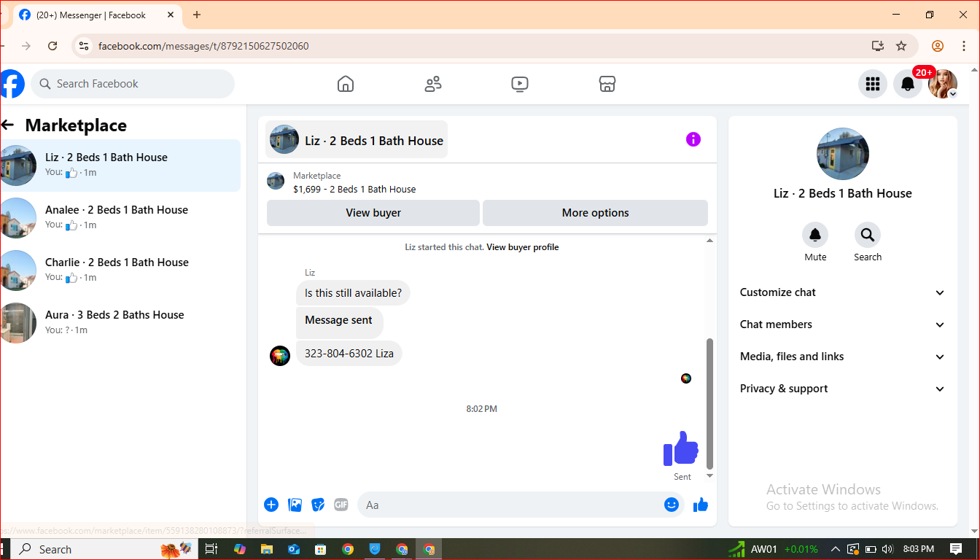Expand Chat members section
Screen dimensions: 980x560
(x=842, y=324)
